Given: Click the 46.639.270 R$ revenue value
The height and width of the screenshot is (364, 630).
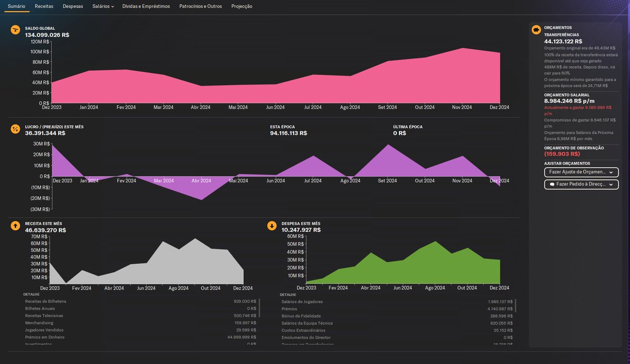Looking at the screenshot, I should (x=46, y=230).
